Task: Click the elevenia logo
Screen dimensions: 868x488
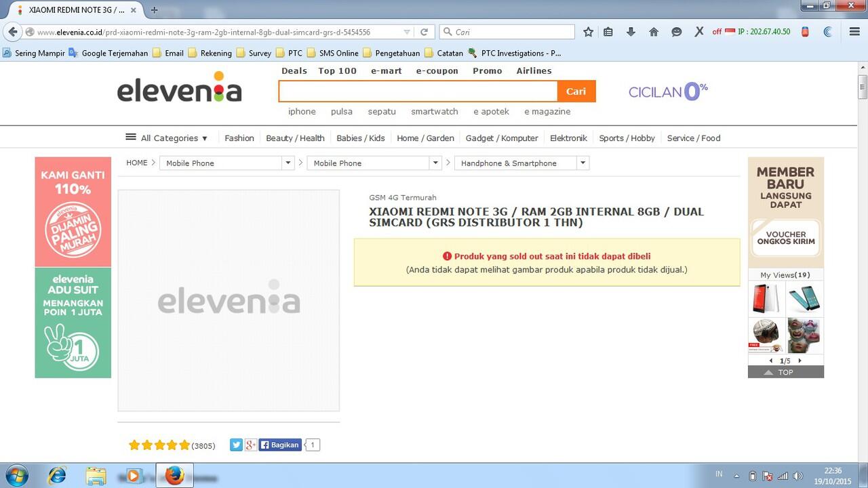Action: pyautogui.click(x=179, y=87)
